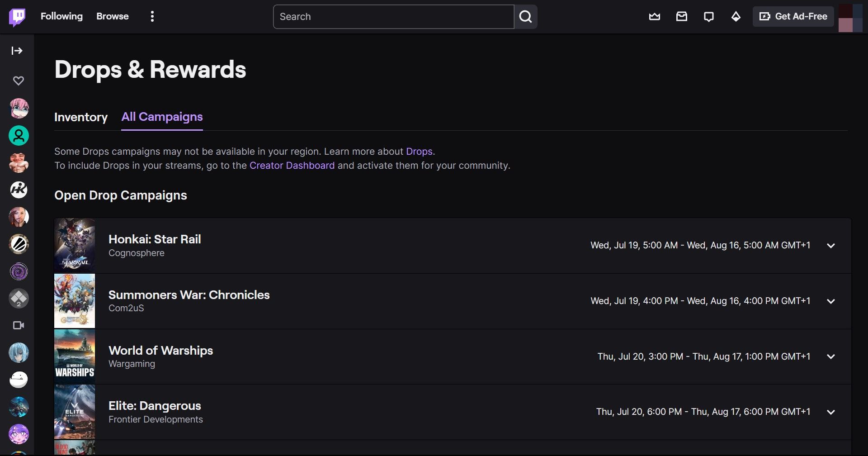Open the Twitch home icon

[17, 16]
